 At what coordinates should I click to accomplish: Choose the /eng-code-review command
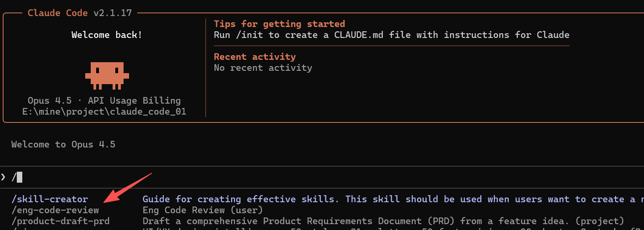point(55,210)
